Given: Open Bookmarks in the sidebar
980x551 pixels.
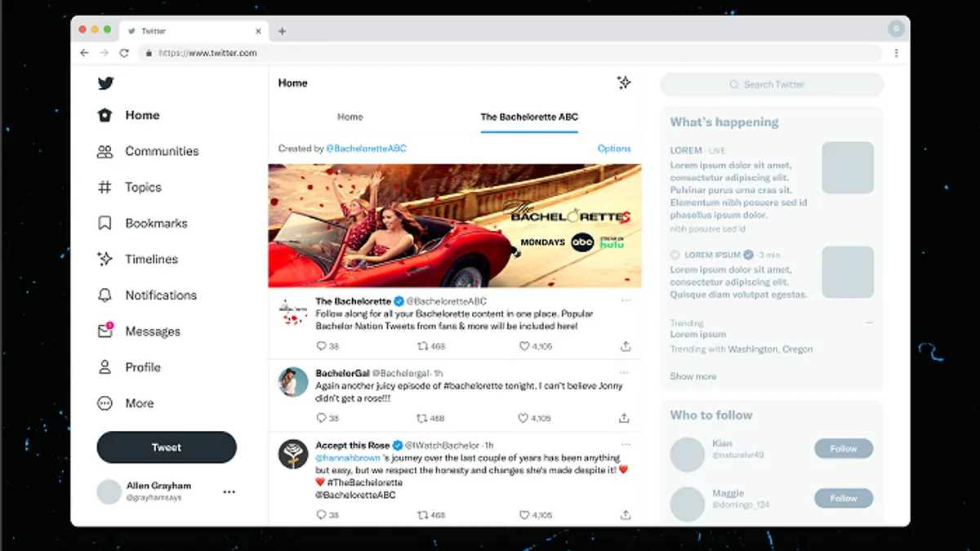Looking at the screenshot, I should pyautogui.click(x=142, y=223).
